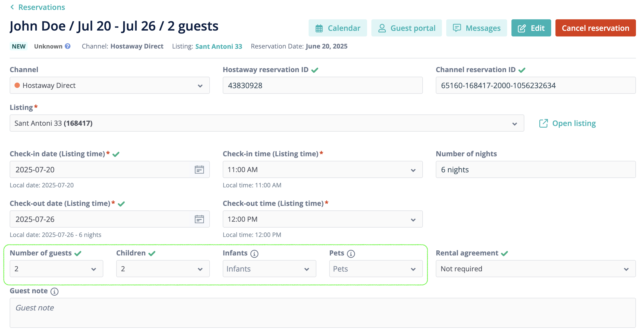
Task: Click the checkmark beside Check-out date label
Action: (121, 204)
